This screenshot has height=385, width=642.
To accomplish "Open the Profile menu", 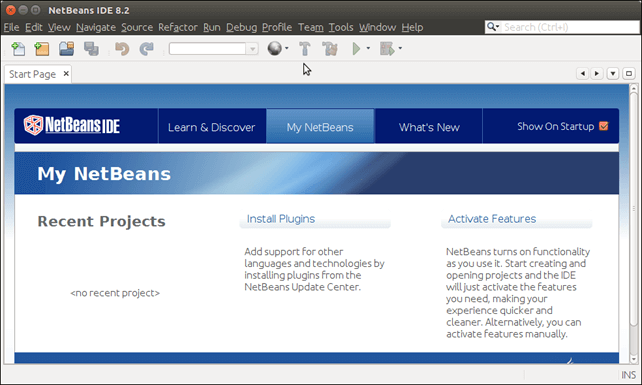I will click(277, 27).
